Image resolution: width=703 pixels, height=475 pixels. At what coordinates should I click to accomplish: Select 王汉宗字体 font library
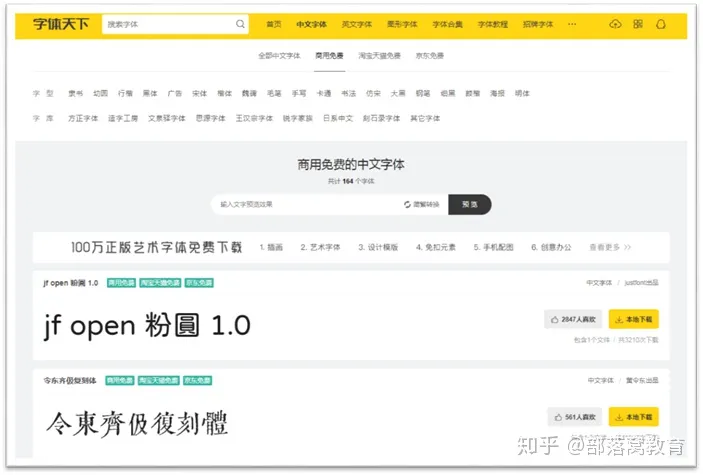pyautogui.click(x=254, y=118)
